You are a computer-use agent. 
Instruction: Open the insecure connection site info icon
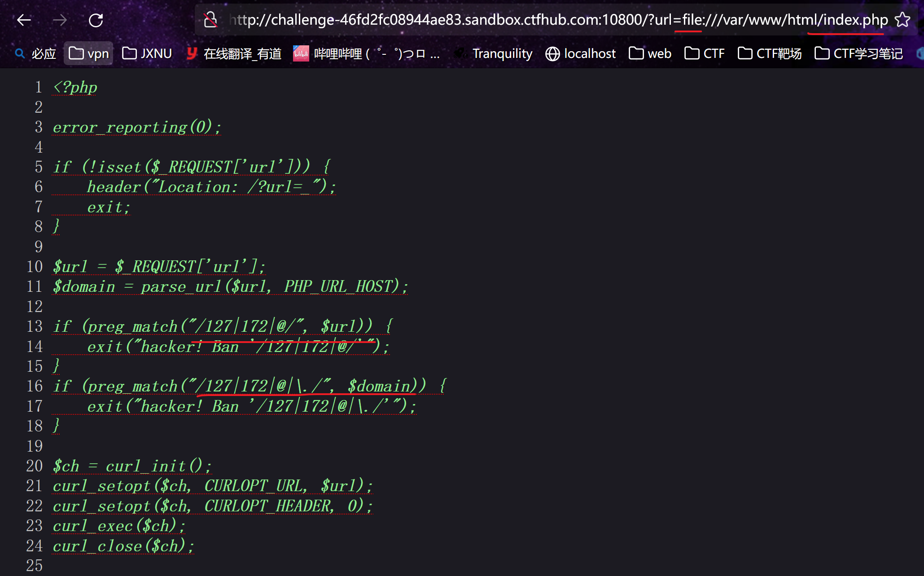(210, 20)
